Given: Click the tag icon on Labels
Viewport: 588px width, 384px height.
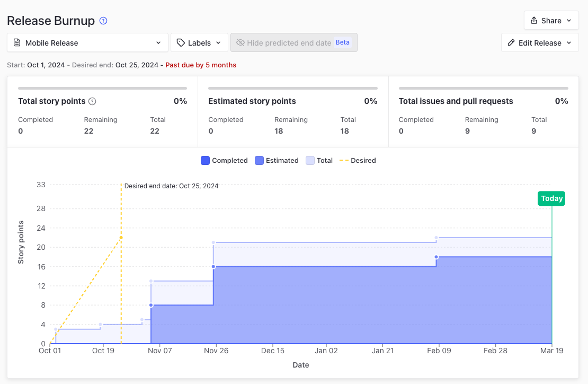Looking at the screenshot, I should 181,43.
